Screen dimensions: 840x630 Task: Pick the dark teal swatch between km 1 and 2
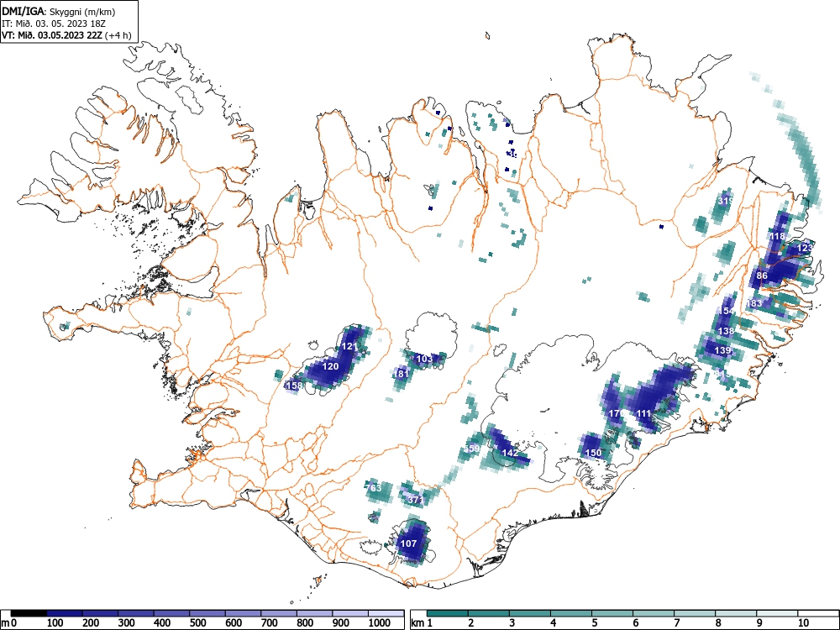click(x=448, y=613)
